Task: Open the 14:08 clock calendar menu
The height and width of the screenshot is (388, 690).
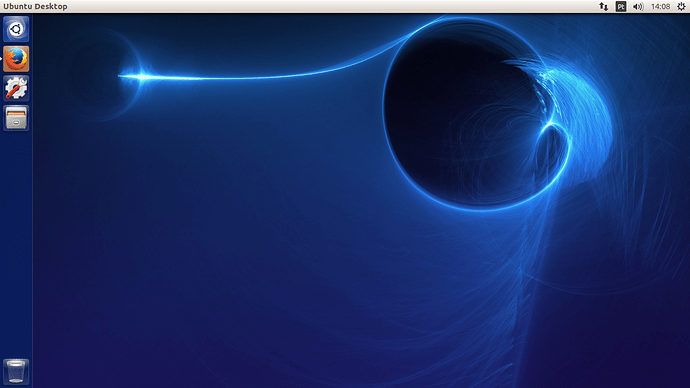Action: tap(660, 7)
